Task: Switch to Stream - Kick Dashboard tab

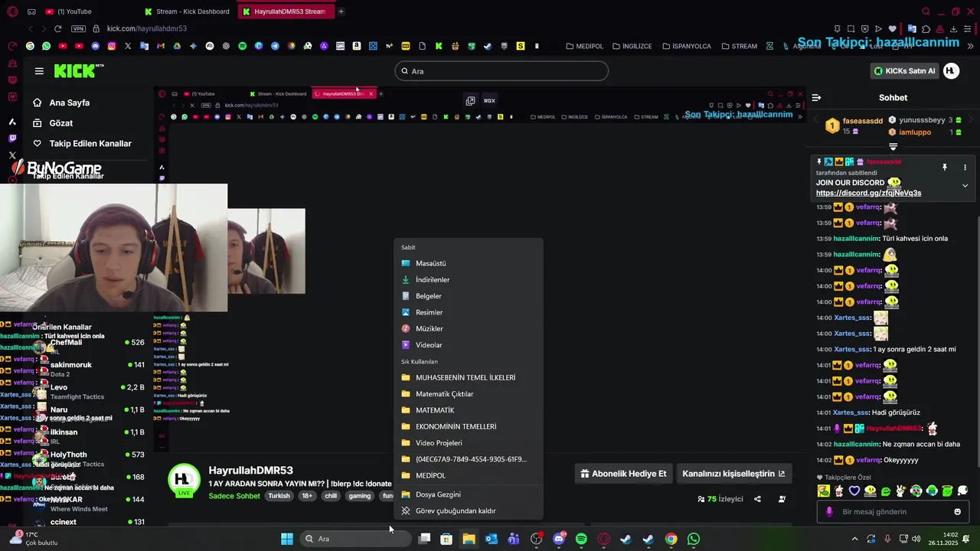Action: [x=188, y=11]
